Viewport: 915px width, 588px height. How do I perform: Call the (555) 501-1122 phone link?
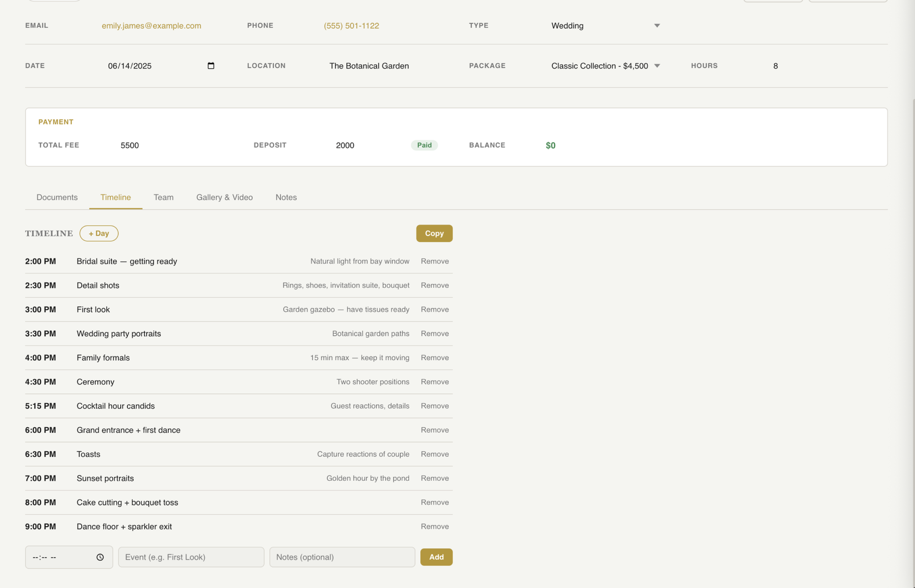(351, 25)
